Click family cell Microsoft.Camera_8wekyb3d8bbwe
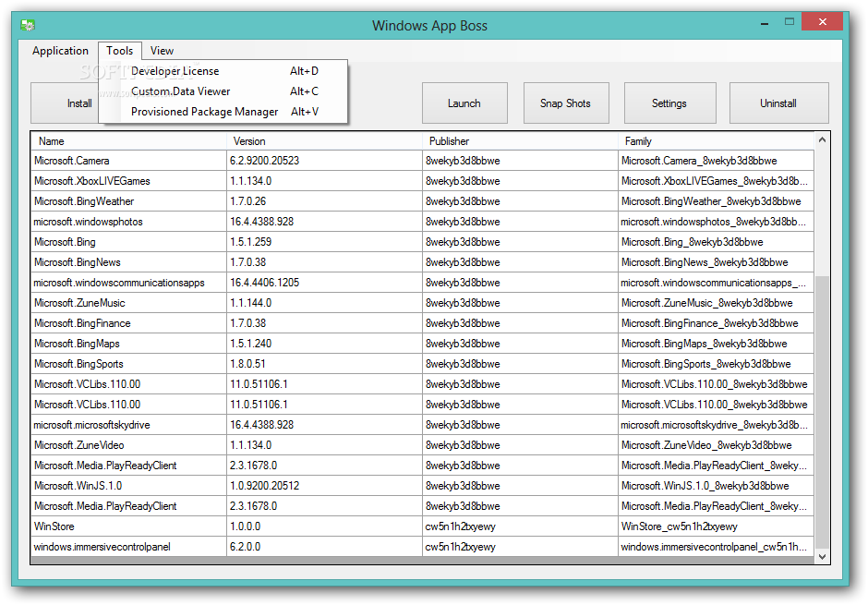The image size is (868, 605). point(716,161)
